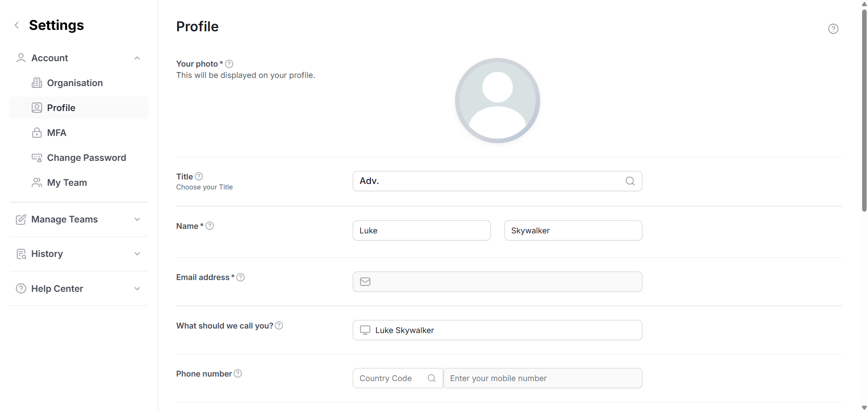
Task: Click the help icon next to Your photo
Action: tap(229, 64)
